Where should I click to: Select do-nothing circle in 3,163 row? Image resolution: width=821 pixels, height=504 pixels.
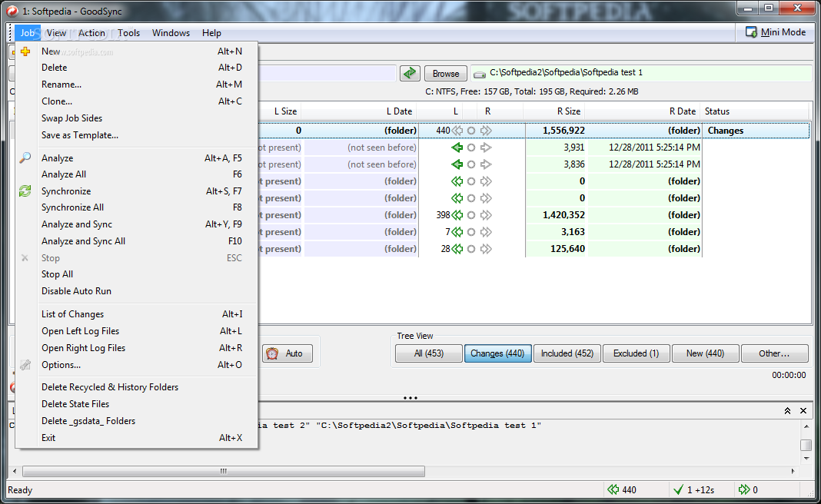coord(471,232)
